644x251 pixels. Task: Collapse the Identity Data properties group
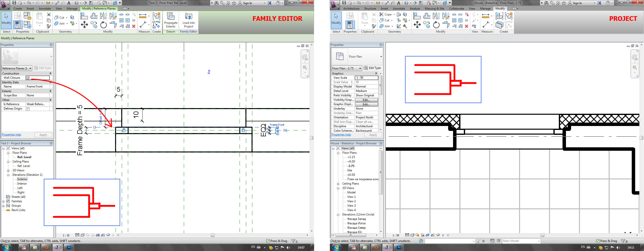click(x=50, y=82)
